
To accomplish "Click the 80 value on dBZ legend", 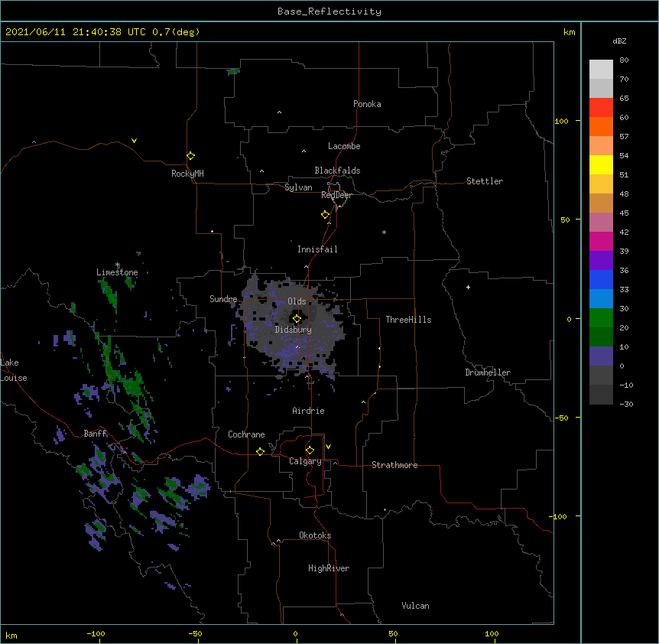I will (x=624, y=60).
